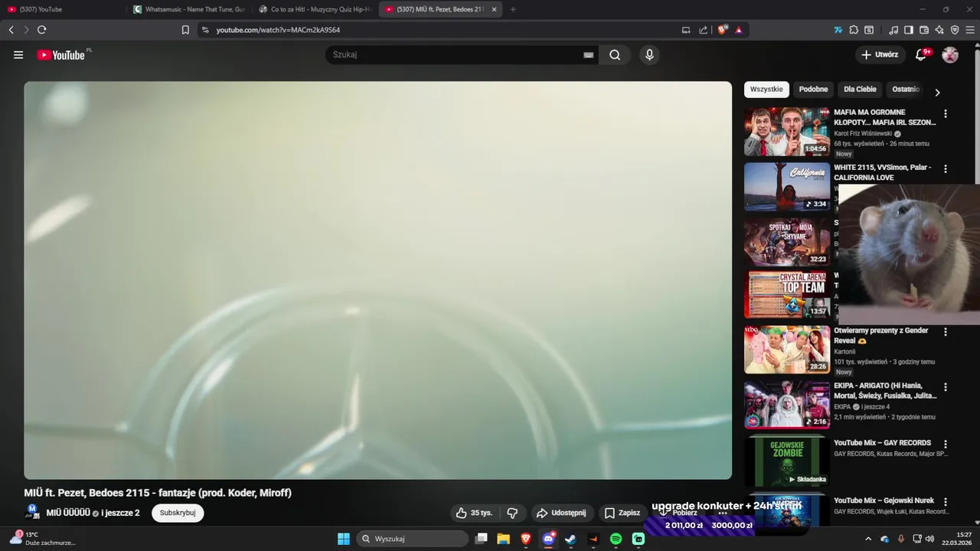
Task: Open the browser main menu
Action: (x=971, y=30)
